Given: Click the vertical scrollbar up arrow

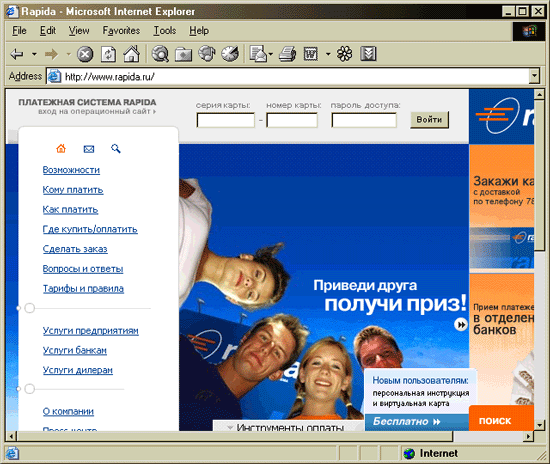Looking at the screenshot, I should point(539,94).
